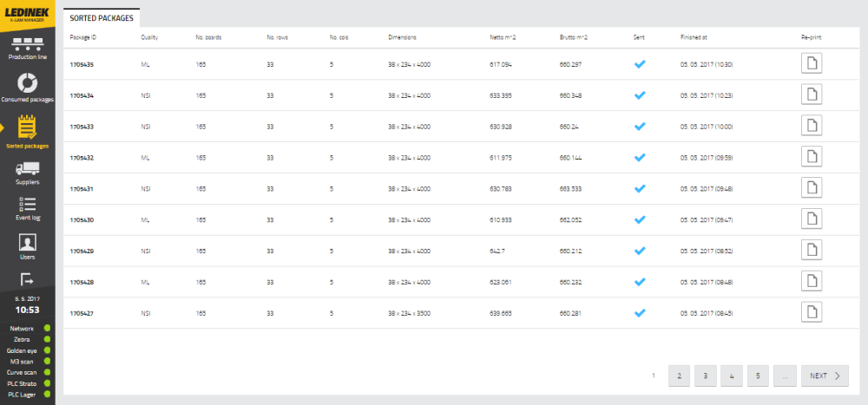Click finished time 05. 05. 2017 (10:23)
This screenshot has width=868, height=405.
coord(707,95)
